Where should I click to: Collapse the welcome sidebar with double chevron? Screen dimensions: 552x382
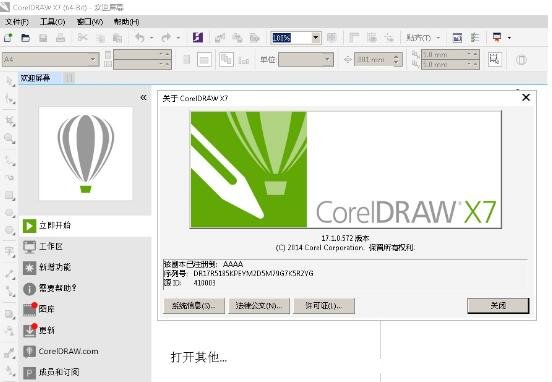pyautogui.click(x=143, y=97)
